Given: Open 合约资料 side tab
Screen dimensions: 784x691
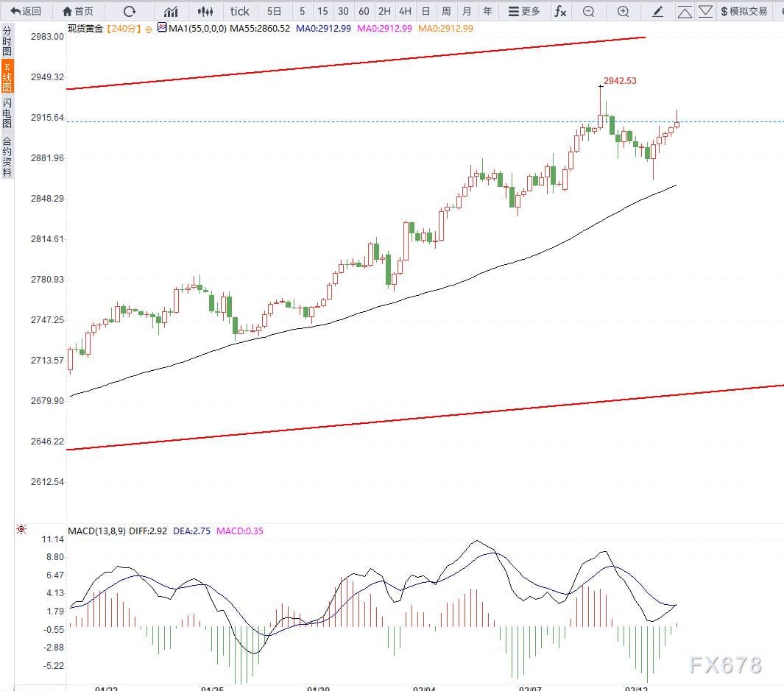Looking at the screenshot, I should 7,157.
